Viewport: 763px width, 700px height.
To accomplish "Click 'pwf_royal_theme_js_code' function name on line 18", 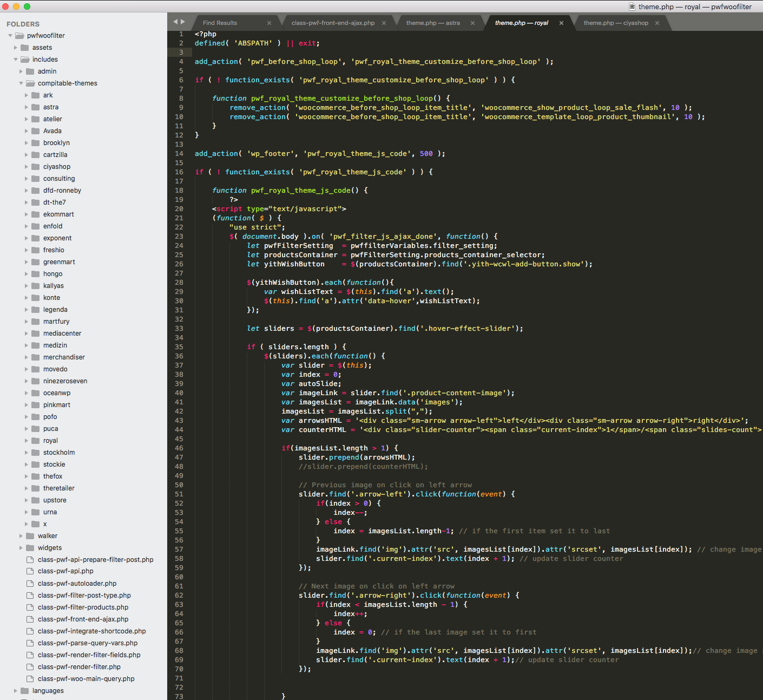I will [x=301, y=191].
